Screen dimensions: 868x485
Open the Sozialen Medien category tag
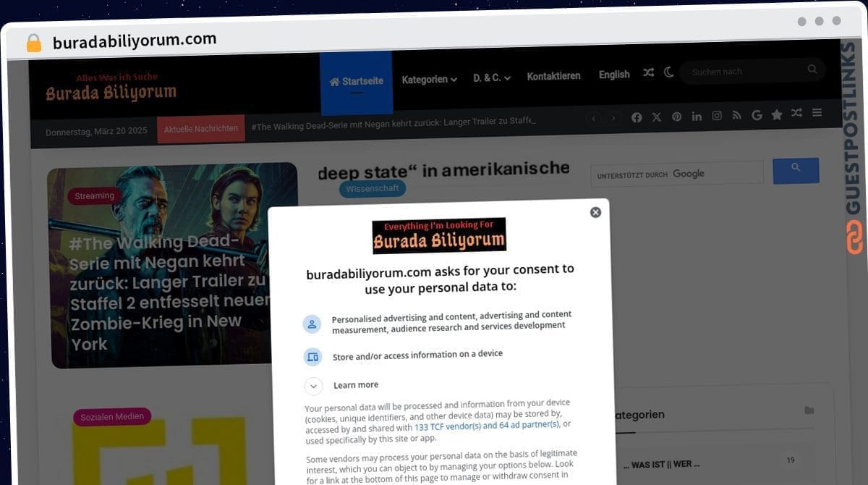coord(112,417)
